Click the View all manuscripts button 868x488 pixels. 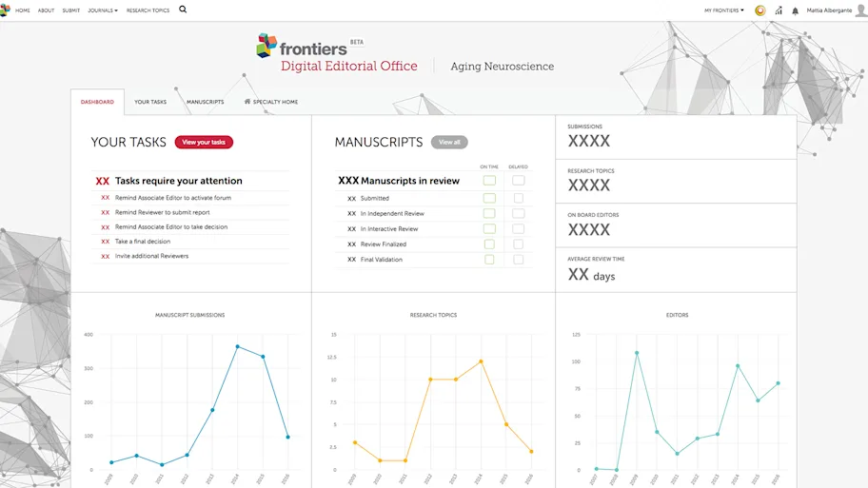[x=449, y=142]
